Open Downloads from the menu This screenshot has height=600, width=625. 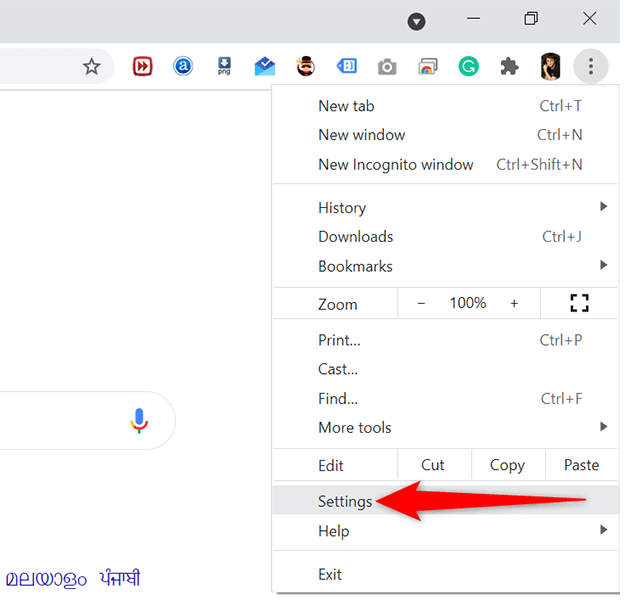(x=445, y=237)
